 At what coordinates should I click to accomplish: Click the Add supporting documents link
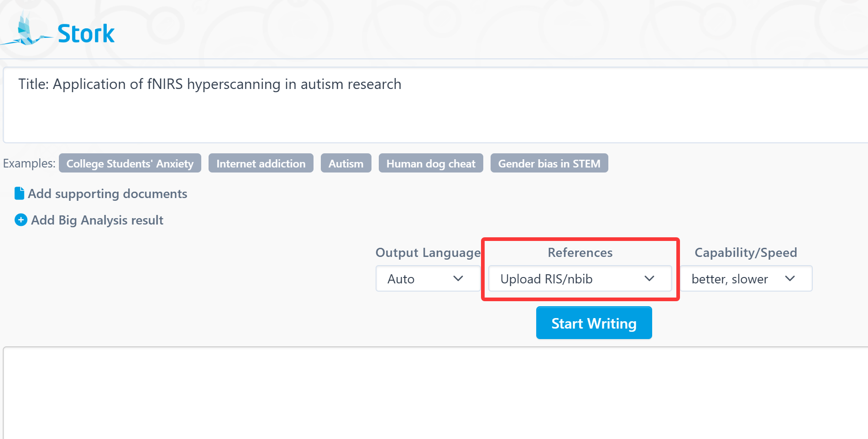pos(108,193)
